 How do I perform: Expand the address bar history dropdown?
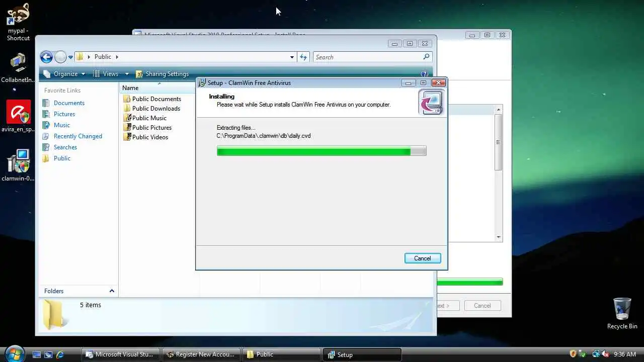coord(292,57)
